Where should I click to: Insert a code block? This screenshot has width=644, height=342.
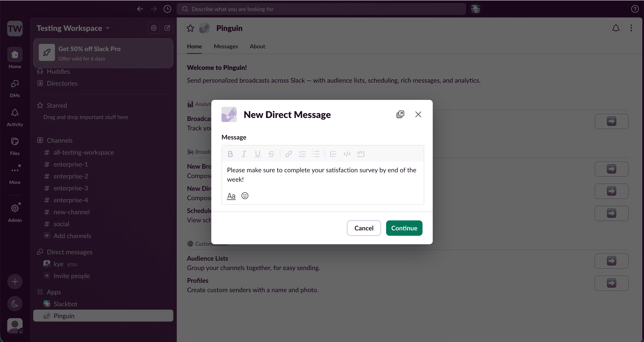pyautogui.click(x=361, y=154)
